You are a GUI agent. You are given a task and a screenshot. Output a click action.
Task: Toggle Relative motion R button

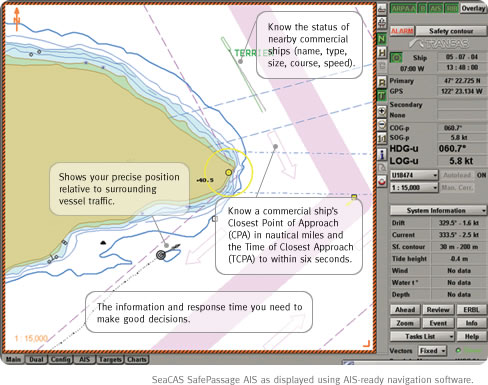(x=382, y=82)
